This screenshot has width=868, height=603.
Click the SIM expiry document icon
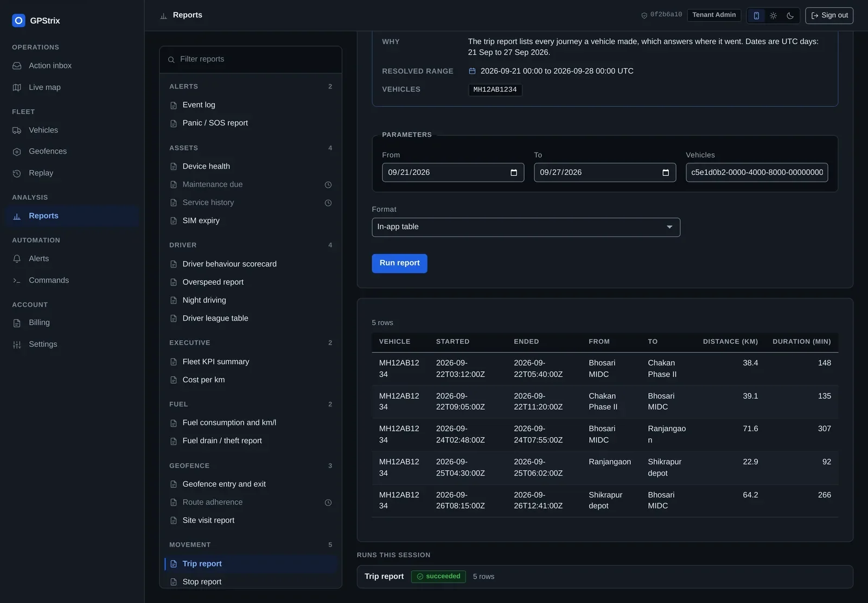tap(174, 221)
